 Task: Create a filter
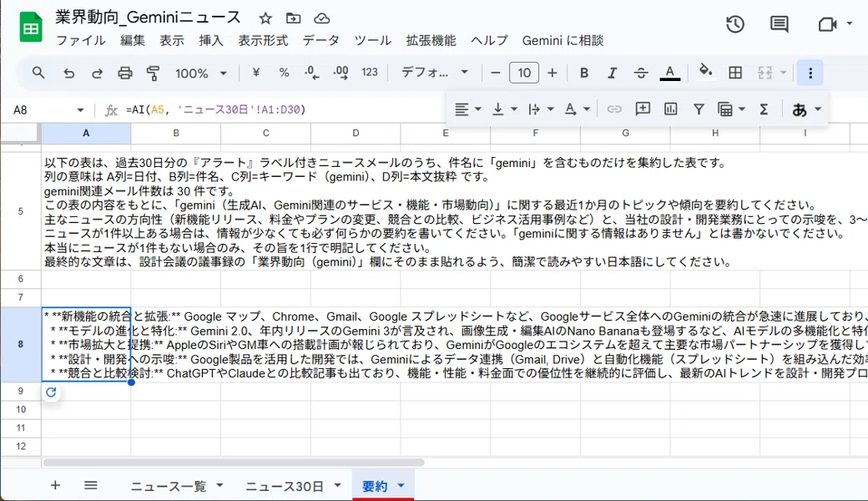point(699,109)
